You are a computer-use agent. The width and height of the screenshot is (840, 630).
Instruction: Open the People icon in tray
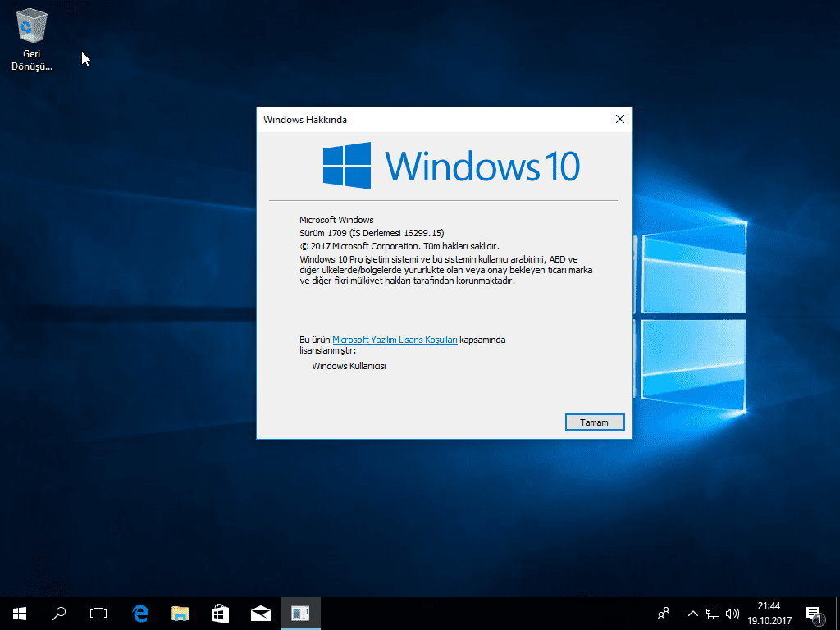click(x=664, y=614)
